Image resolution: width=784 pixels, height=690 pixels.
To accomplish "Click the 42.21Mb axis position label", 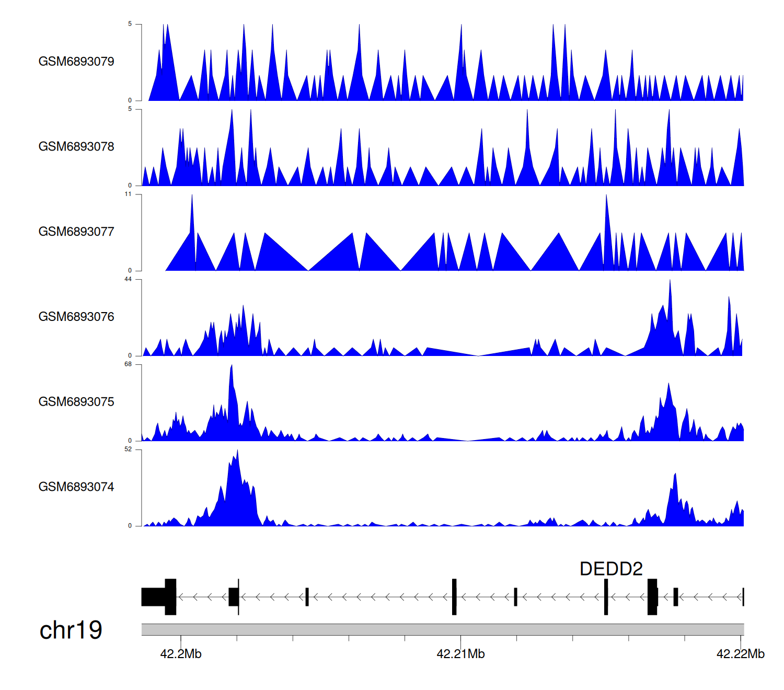I will coord(460,654).
